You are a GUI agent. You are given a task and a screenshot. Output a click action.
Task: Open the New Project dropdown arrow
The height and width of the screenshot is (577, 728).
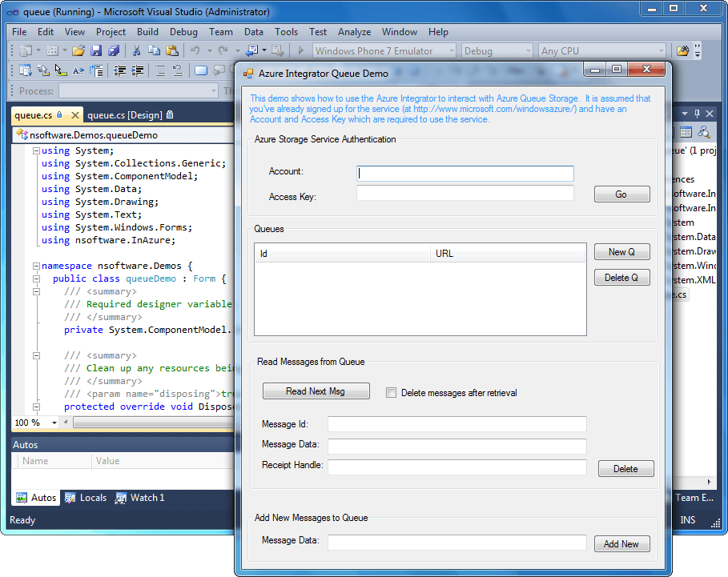38,50
